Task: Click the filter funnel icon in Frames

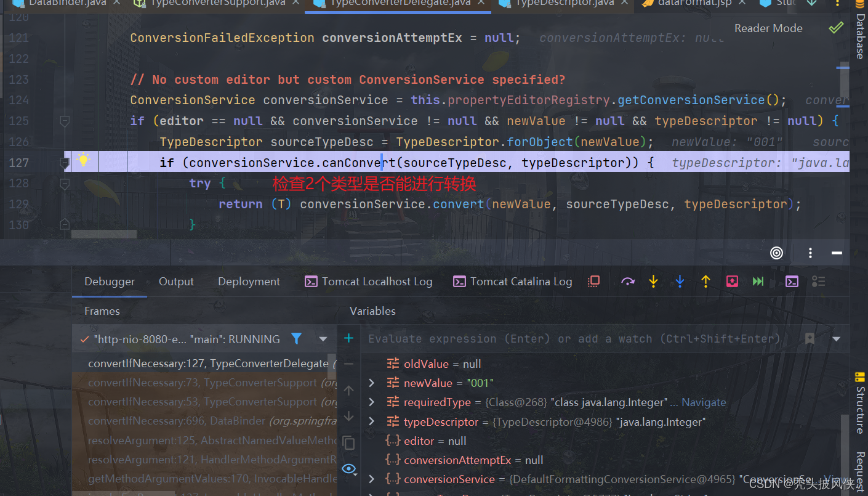Action: pyautogui.click(x=296, y=338)
